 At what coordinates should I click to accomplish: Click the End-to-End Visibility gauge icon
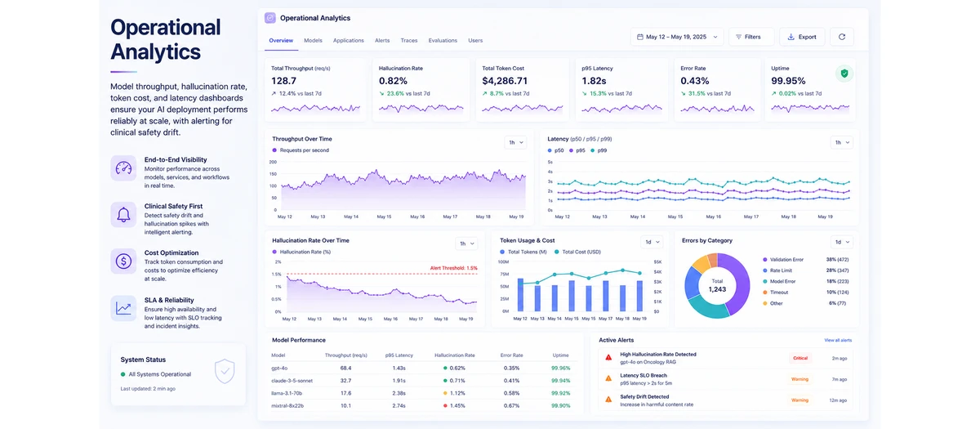[x=123, y=168]
